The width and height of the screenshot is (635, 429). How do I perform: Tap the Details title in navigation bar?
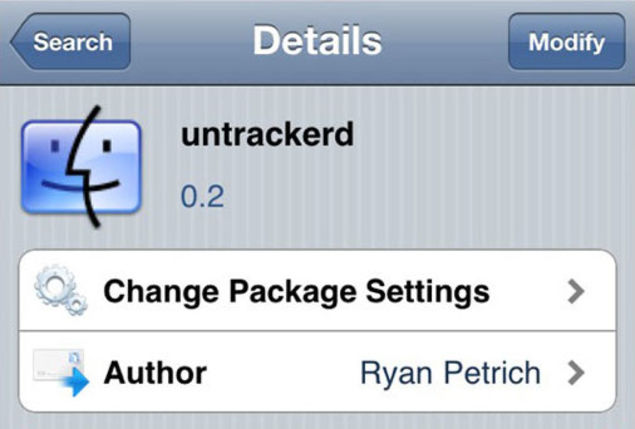point(318,41)
